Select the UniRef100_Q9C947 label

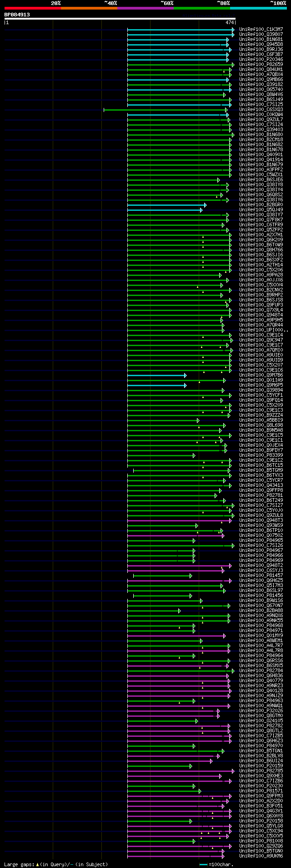261,340
